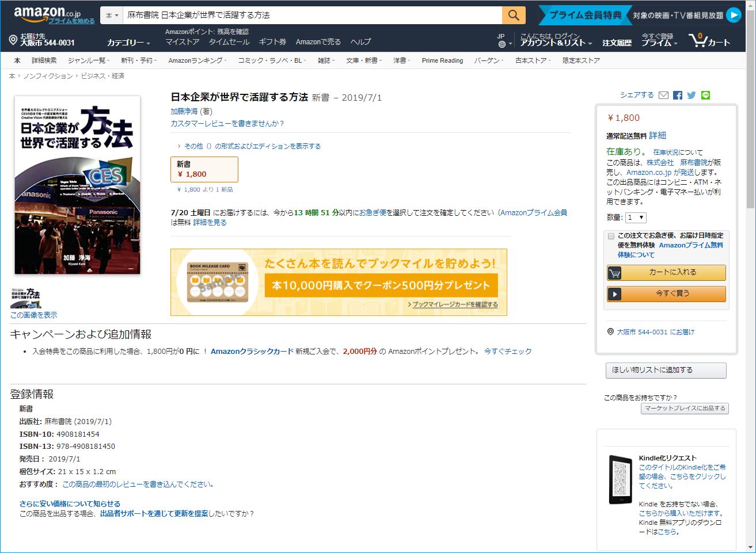Expand the カテゴリー menu
Viewport: 756px width, 553px height.
tap(128, 43)
